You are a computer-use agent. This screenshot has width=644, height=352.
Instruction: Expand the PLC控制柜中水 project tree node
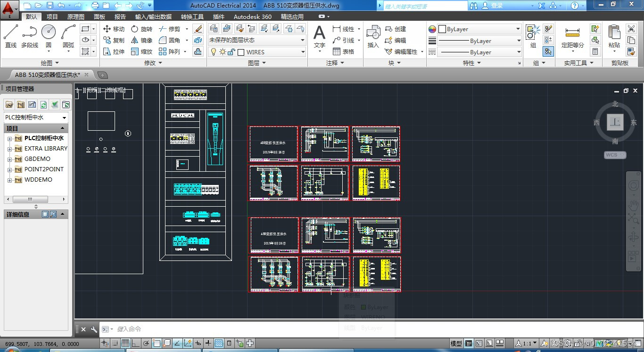[9, 139]
